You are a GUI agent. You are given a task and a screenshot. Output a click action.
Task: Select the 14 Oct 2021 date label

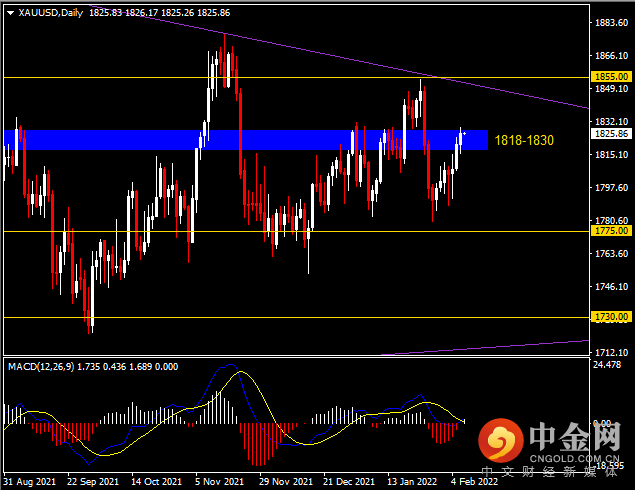click(156, 482)
